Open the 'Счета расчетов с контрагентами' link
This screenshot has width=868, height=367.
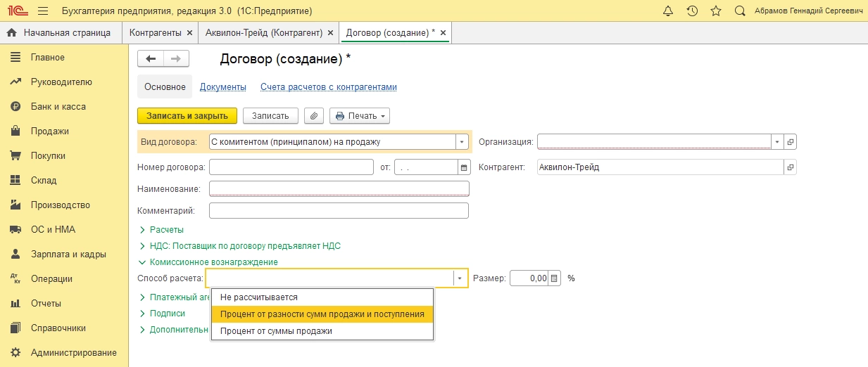coord(329,87)
